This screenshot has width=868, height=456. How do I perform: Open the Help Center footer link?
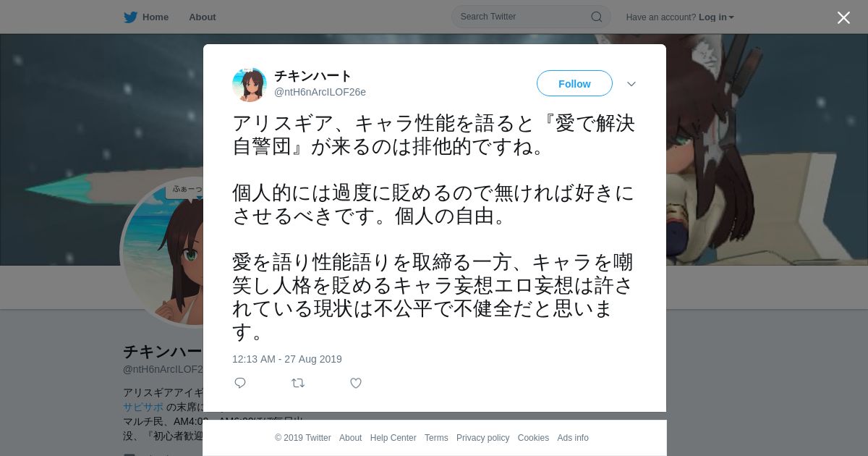coord(393,438)
